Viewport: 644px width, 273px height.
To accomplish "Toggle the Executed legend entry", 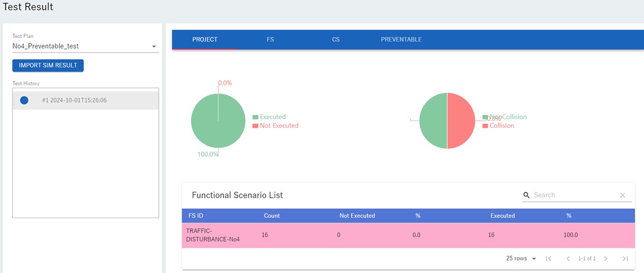I will [x=272, y=117].
